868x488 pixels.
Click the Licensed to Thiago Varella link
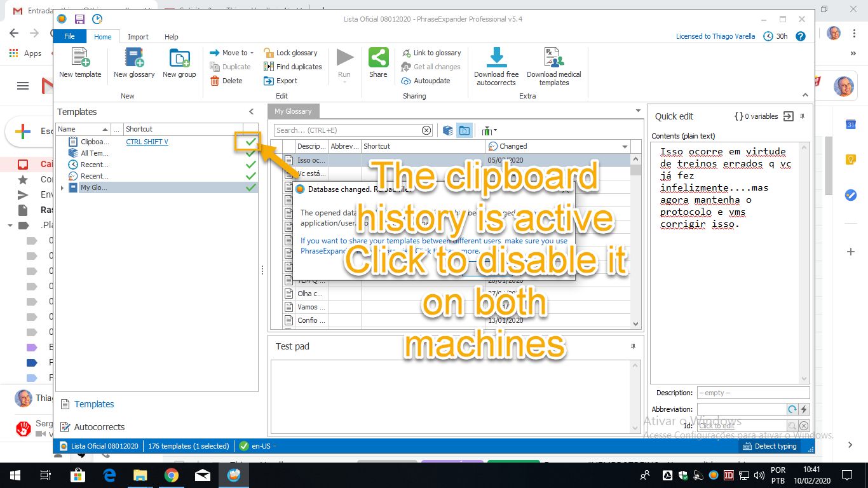[715, 36]
